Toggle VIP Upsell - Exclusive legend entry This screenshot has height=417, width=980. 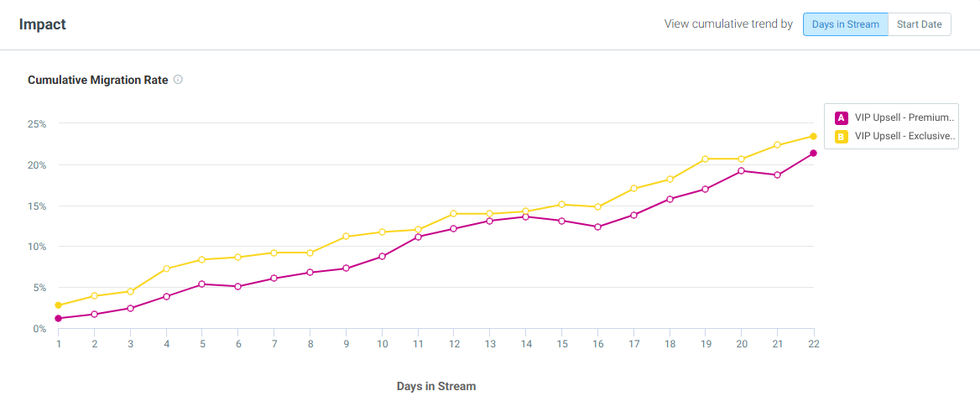pyautogui.click(x=895, y=136)
